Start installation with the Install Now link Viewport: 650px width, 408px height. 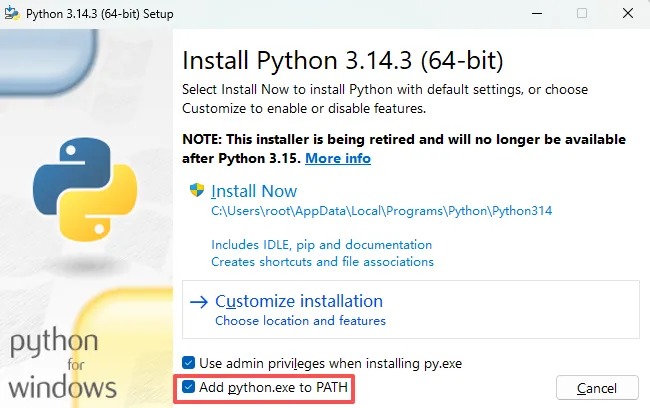pyautogui.click(x=254, y=191)
